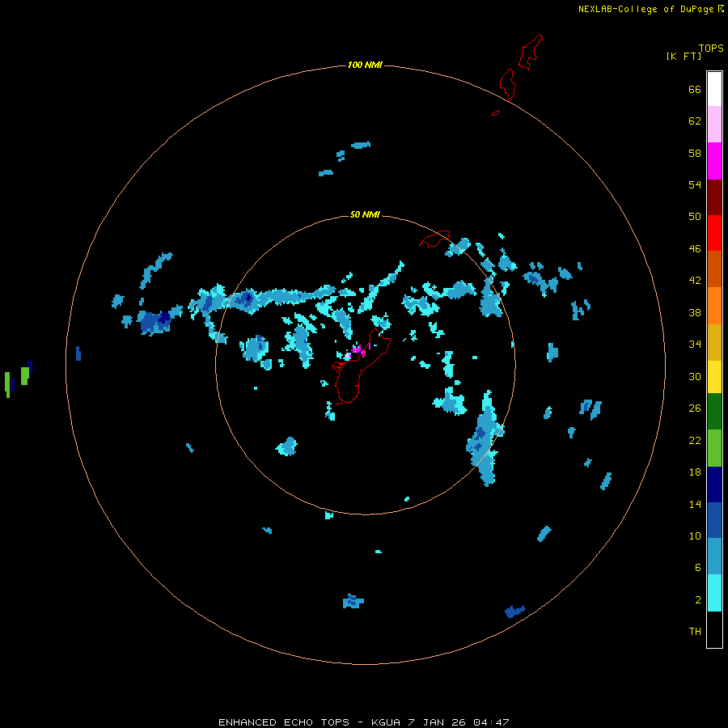Click the '10' legend value
The image size is (728, 728).
(695, 536)
